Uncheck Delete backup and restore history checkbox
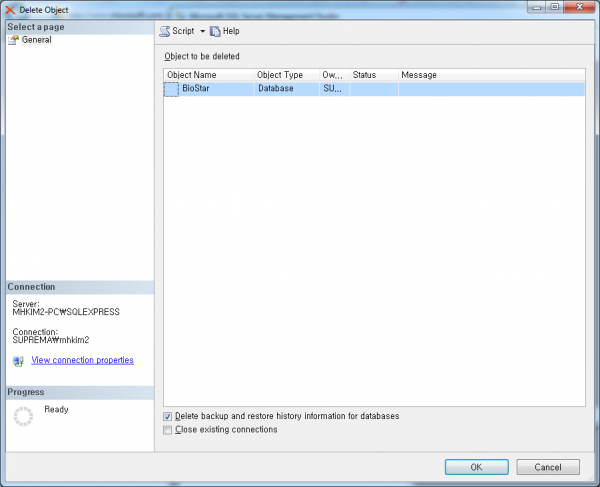Viewport: 600px width, 487px height. [x=167, y=416]
